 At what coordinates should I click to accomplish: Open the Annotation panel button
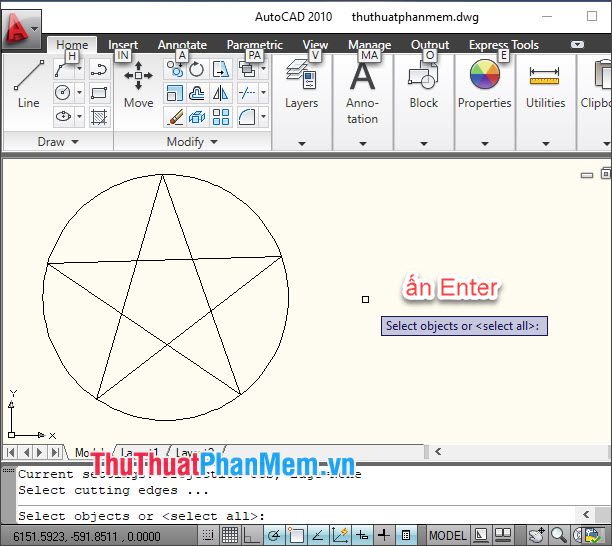point(363,102)
